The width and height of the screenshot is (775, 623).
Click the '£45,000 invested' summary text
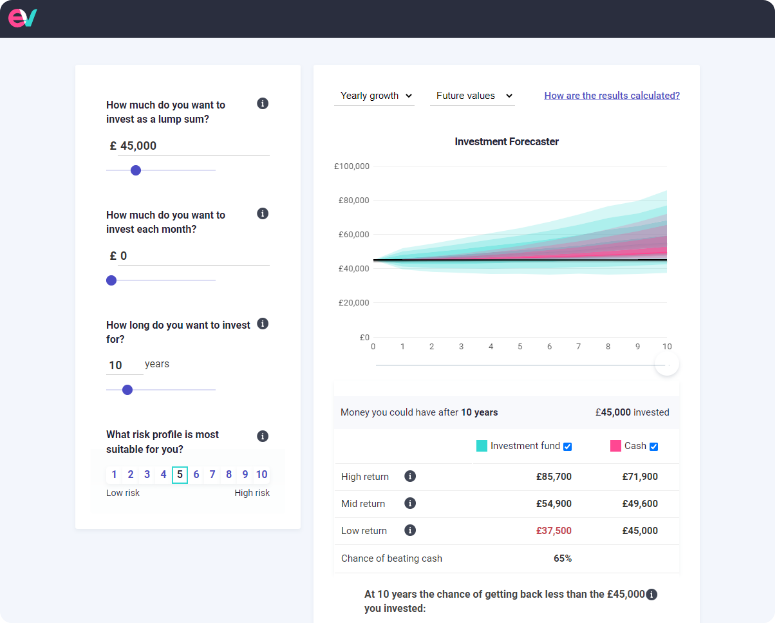click(x=632, y=412)
